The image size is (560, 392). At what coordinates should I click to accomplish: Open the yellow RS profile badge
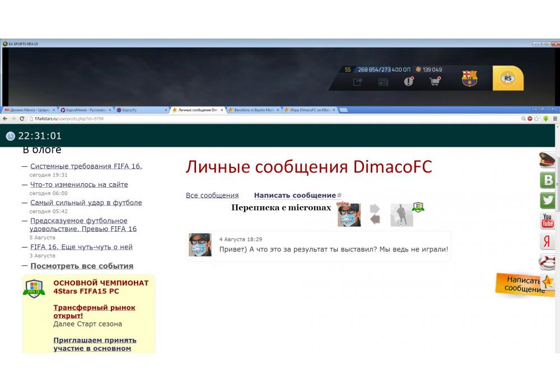tap(508, 78)
